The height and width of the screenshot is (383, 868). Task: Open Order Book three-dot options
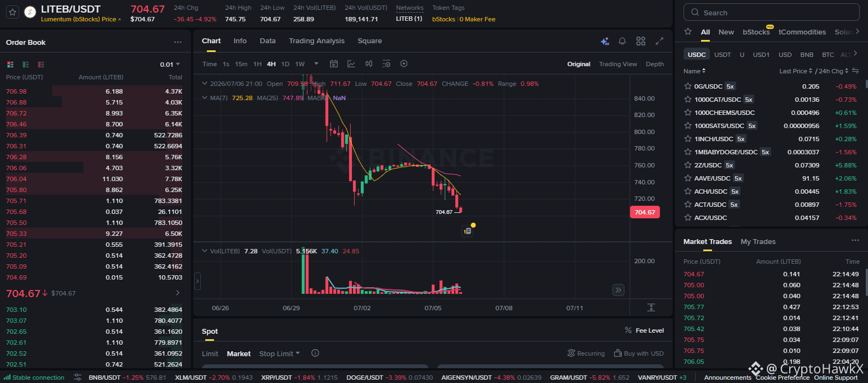tap(178, 42)
